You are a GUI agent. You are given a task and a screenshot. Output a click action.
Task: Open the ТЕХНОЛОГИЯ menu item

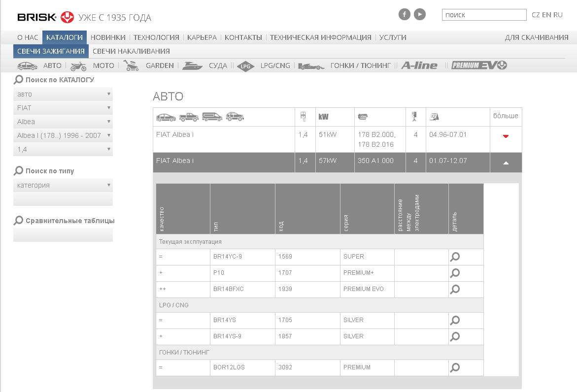click(x=156, y=37)
